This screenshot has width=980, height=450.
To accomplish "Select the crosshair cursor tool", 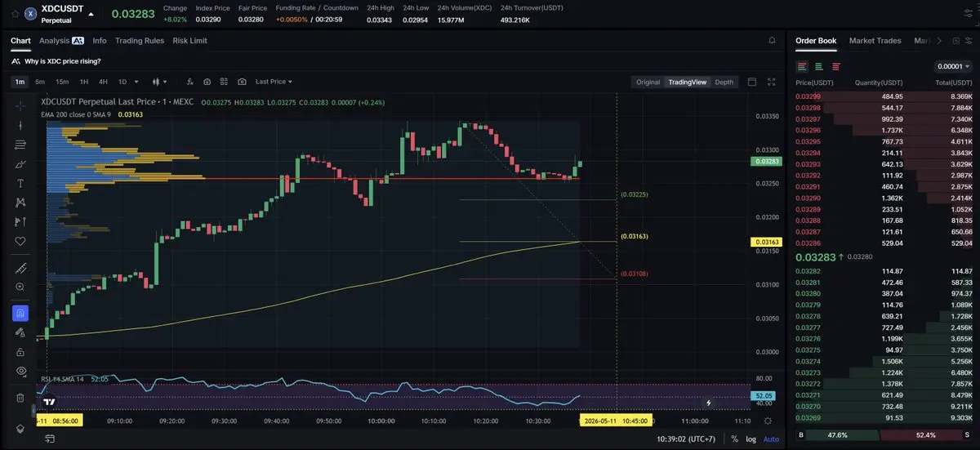I will point(20,105).
